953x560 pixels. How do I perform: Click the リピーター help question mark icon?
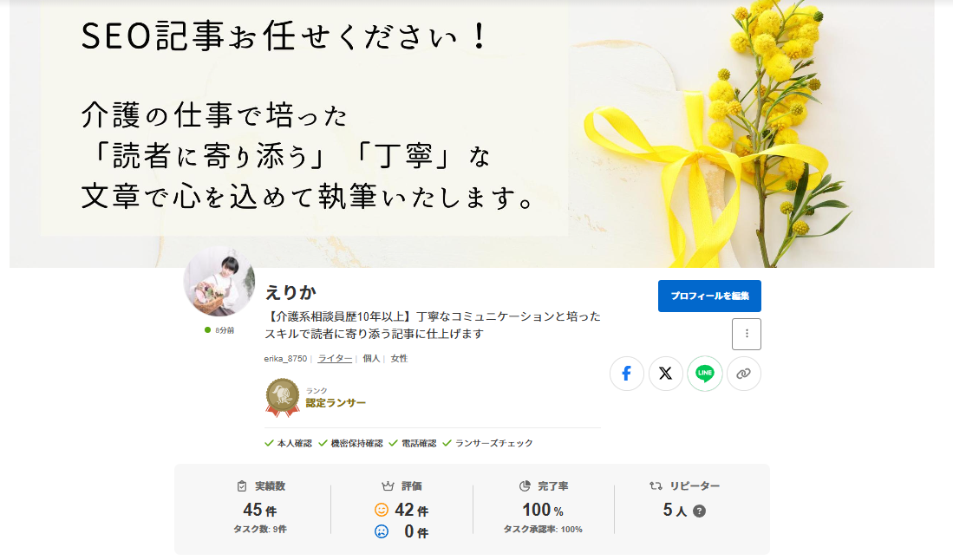coord(700,511)
